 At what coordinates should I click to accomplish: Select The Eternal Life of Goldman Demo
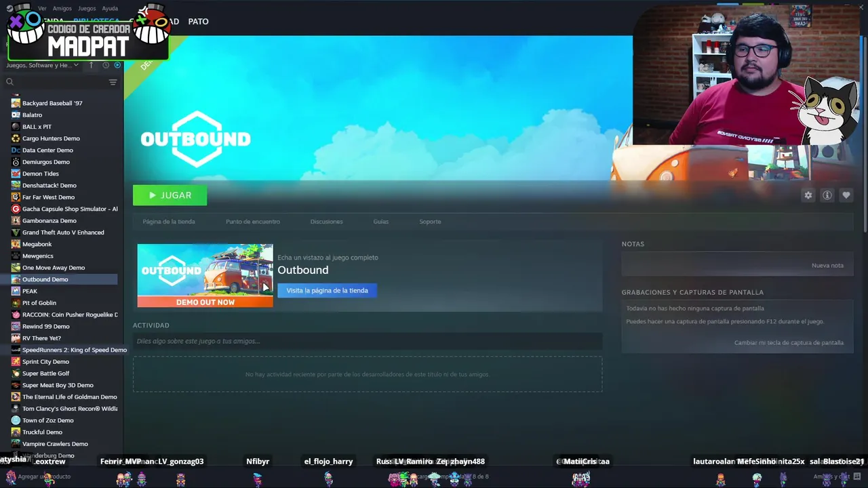pos(70,397)
